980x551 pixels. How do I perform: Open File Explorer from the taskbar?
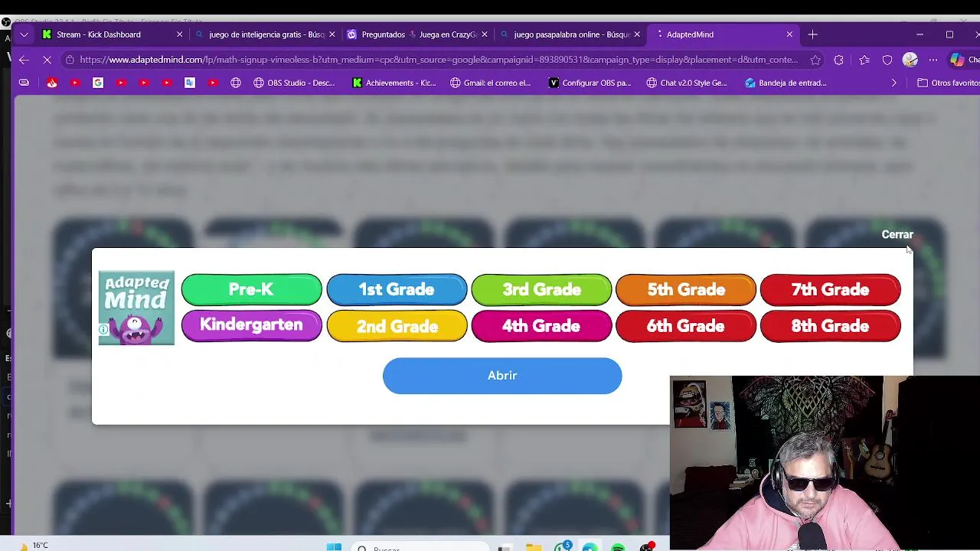click(x=534, y=546)
